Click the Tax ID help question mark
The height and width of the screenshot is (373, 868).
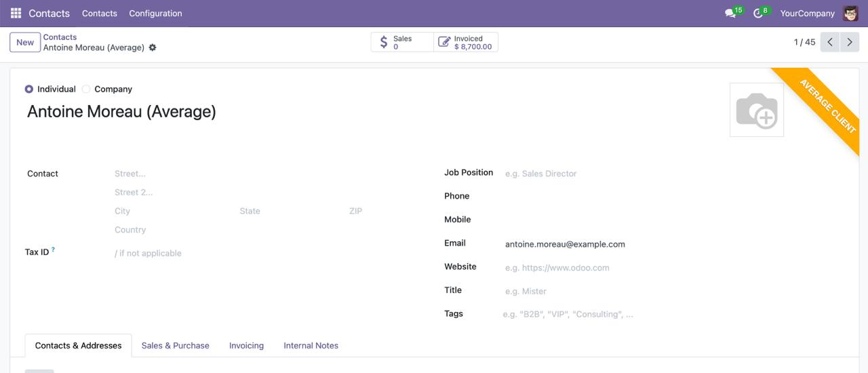(53, 250)
